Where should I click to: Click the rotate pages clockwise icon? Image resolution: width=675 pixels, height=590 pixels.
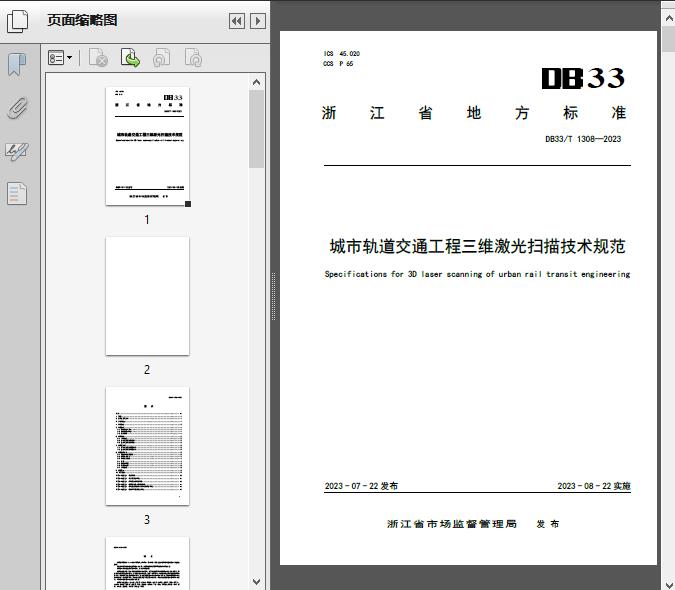point(193,58)
